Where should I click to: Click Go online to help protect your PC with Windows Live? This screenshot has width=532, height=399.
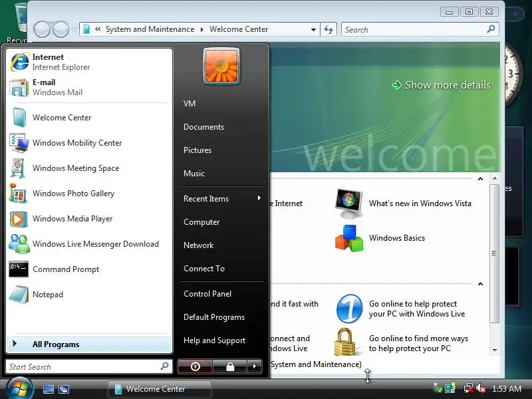pyautogui.click(x=417, y=309)
